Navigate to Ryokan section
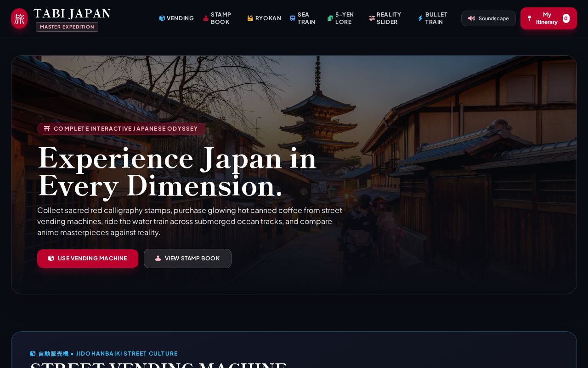 tap(264, 18)
